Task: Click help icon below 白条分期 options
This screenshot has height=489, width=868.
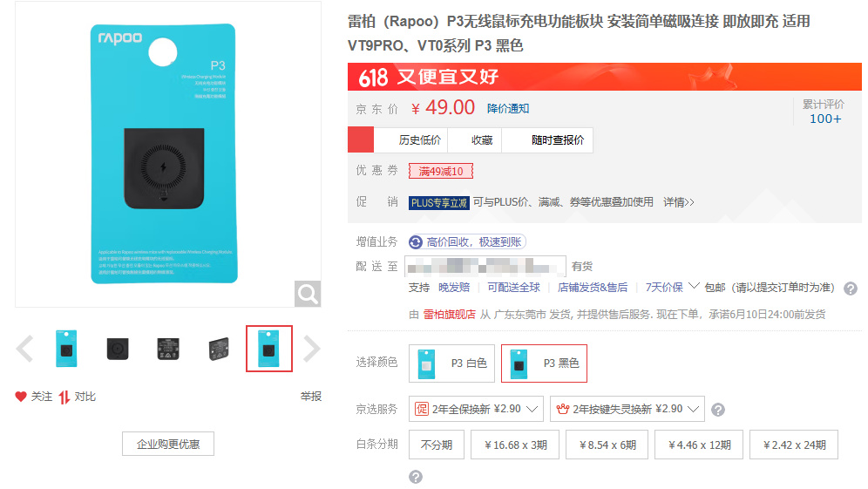Action: click(x=416, y=477)
